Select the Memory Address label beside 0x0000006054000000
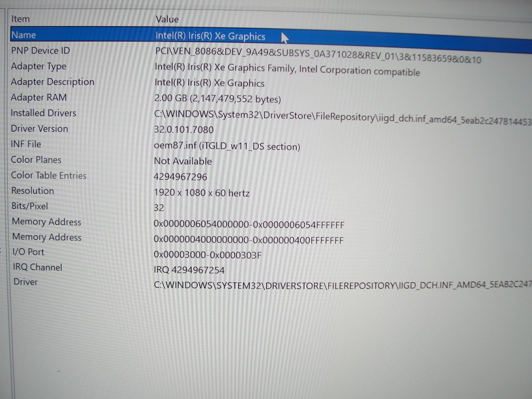The height and width of the screenshot is (399, 532). point(47,222)
